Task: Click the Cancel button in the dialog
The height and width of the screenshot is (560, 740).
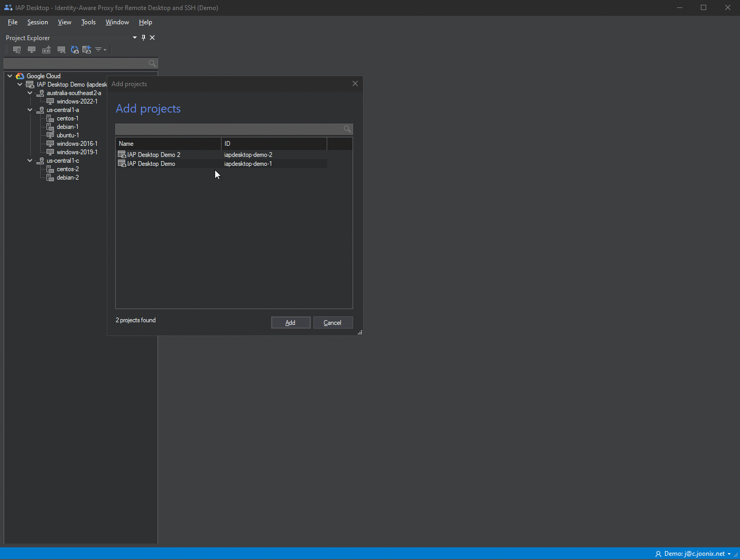Action: pos(333,323)
